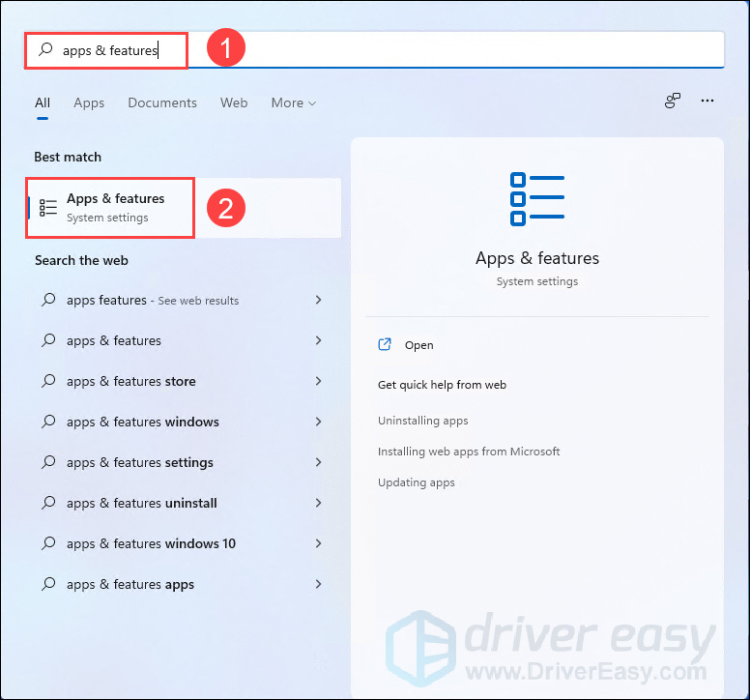
Task: Click the large Apps & features preview icon
Action: pyautogui.click(x=537, y=198)
